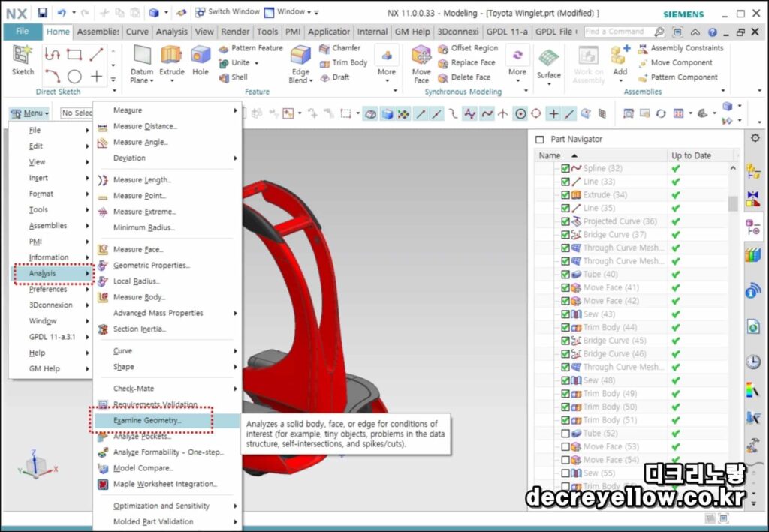
Task: Check the Tube (52) checkbox
Action: (x=565, y=434)
